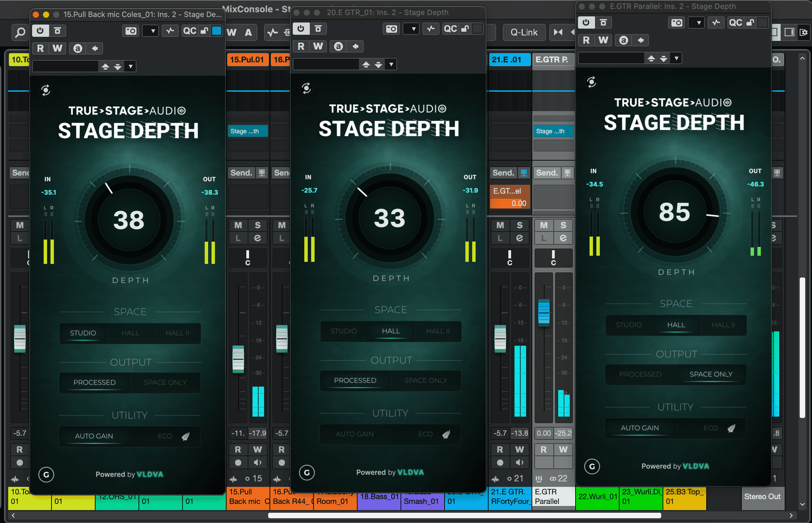Show QC quick controls in 15.Pull Back window
The width and height of the screenshot is (812, 523).
point(190,31)
